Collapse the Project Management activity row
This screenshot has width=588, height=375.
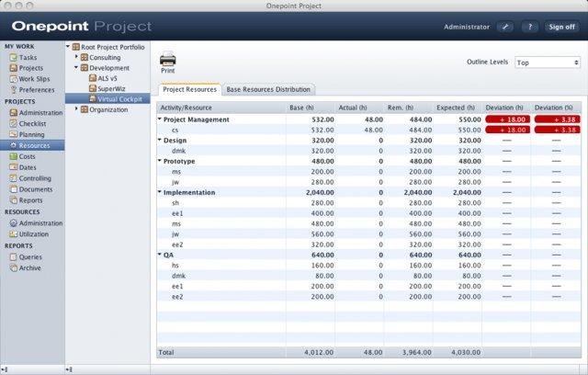pos(159,119)
